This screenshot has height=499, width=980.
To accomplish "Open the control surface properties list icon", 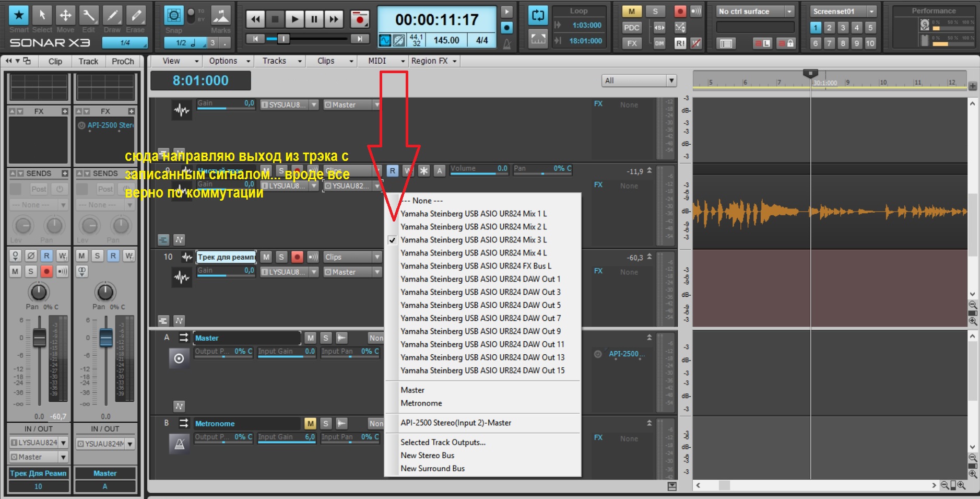I will [726, 43].
